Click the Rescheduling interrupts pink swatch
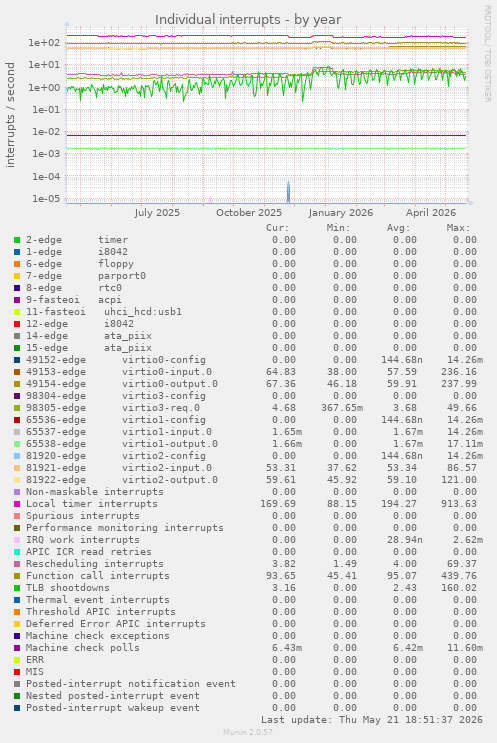The width and height of the screenshot is (497, 743). (17, 564)
